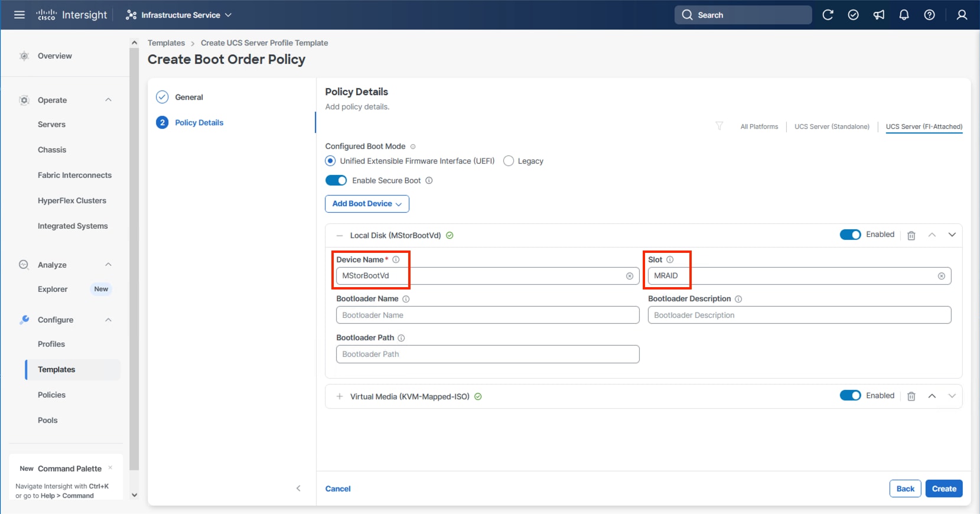
Task: Select the Legacy boot mode
Action: (509, 161)
